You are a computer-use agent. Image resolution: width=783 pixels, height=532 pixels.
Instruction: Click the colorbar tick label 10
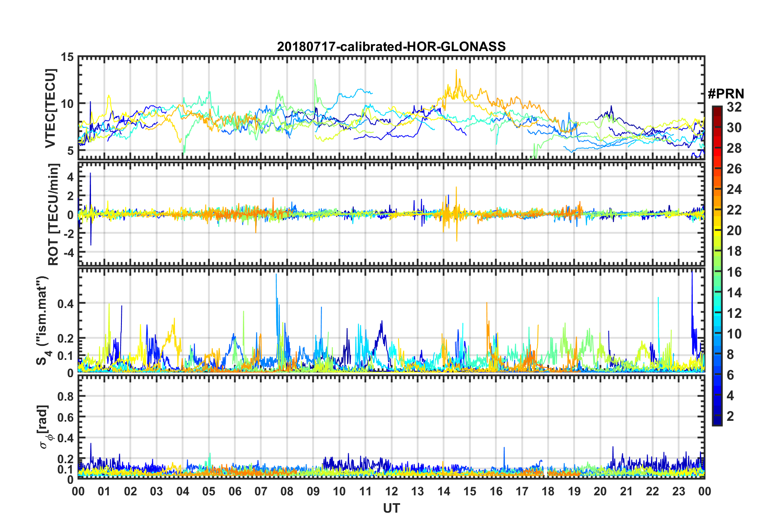734,334
